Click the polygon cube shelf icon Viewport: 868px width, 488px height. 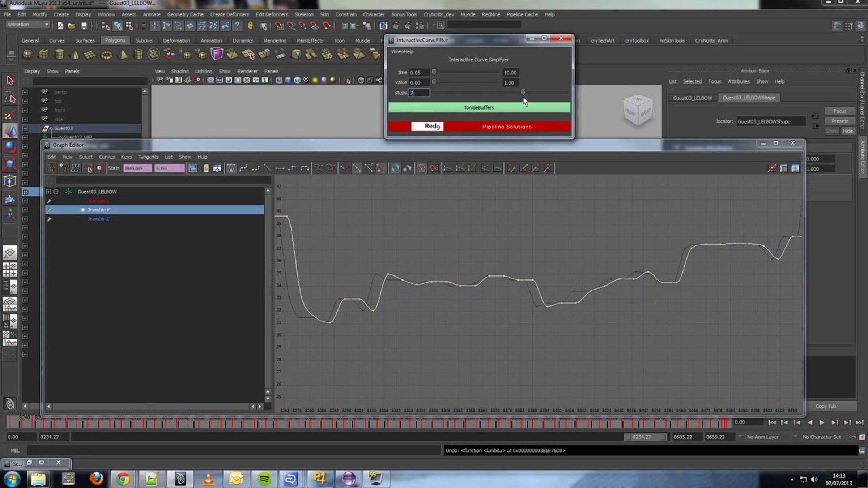[43, 54]
